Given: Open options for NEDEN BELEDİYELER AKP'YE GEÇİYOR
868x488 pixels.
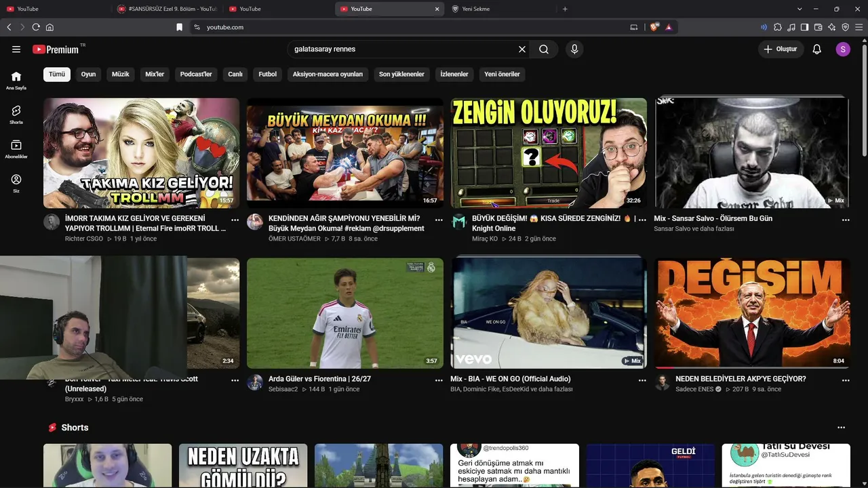Looking at the screenshot, I should pos(846,381).
